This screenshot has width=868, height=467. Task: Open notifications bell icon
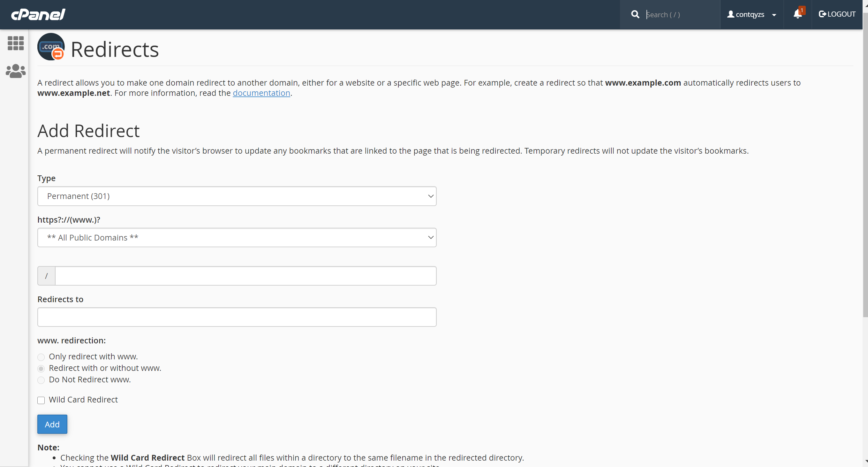pyautogui.click(x=797, y=14)
